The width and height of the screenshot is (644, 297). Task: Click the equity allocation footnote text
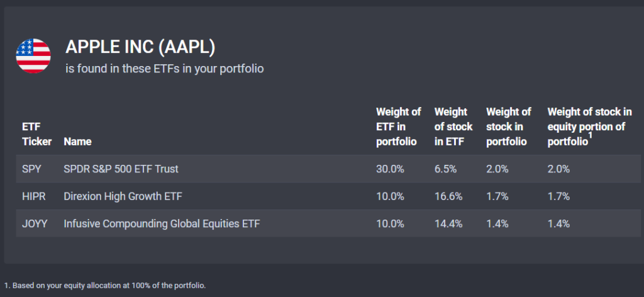tap(105, 285)
